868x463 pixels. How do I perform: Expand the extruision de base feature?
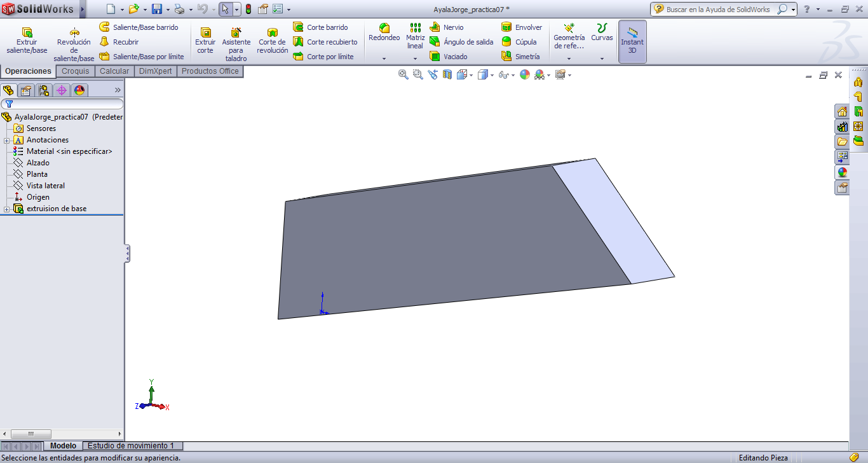point(6,208)
